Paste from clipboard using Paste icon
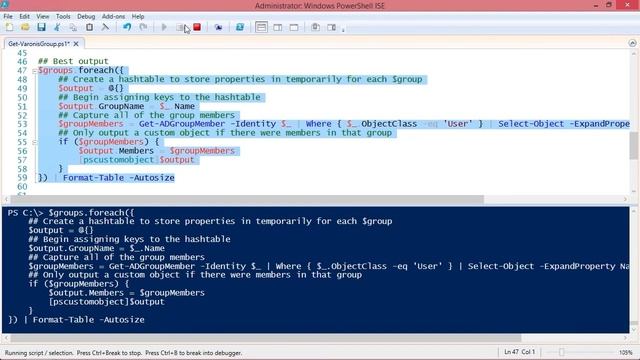 tap(89, 27)
